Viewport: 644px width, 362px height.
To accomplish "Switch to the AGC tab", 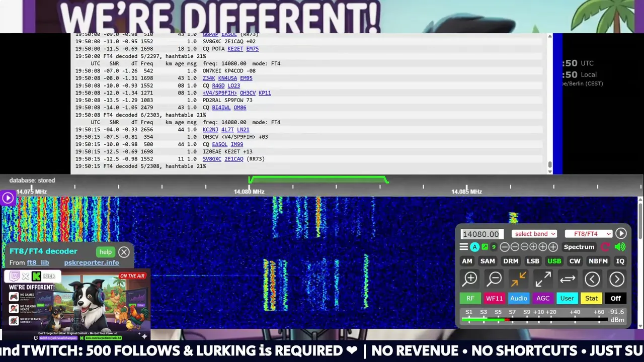I will [x=543, y=298].
